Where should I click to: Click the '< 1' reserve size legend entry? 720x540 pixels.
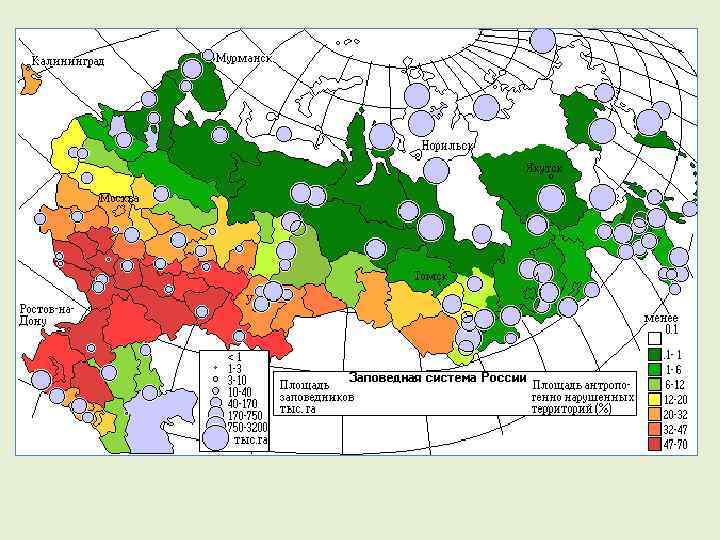[234, 356]
